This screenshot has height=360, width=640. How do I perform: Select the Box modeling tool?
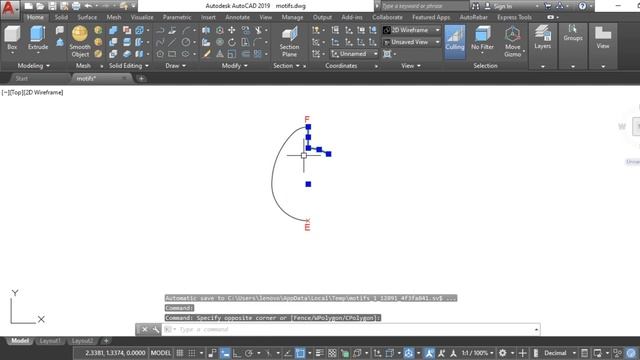(x=12, y=38)
